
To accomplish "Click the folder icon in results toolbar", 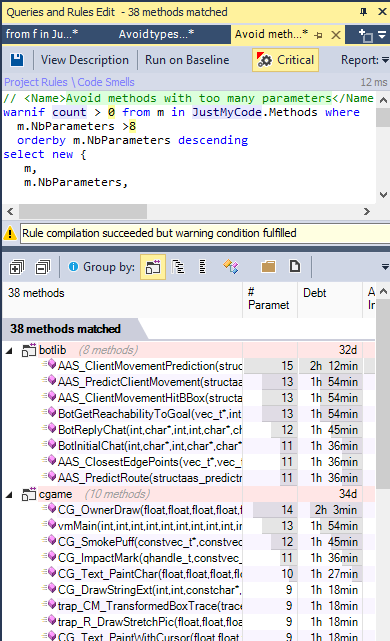I will tap(268, 267).
